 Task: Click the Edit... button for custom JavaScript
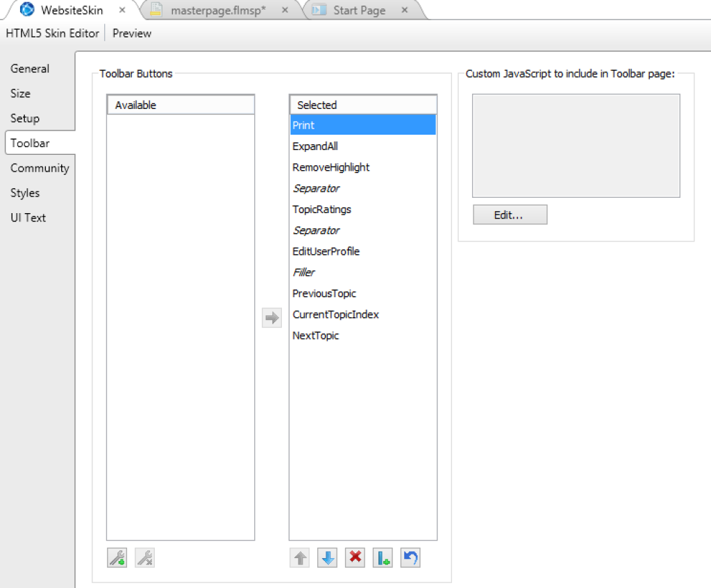click(510, 215)
